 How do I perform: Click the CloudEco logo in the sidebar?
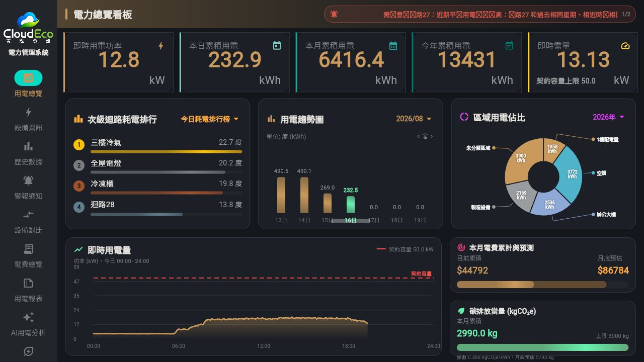pos(28,28)
